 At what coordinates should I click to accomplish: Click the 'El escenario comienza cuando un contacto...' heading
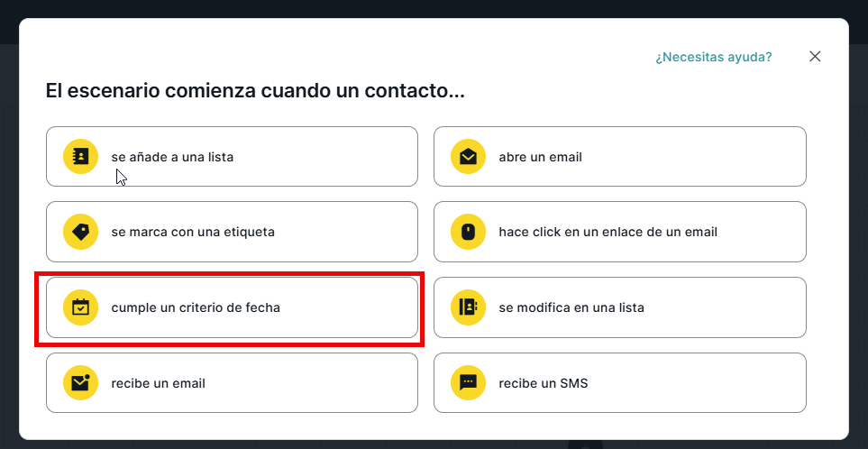pyautogui.click(x=255, y=91)
